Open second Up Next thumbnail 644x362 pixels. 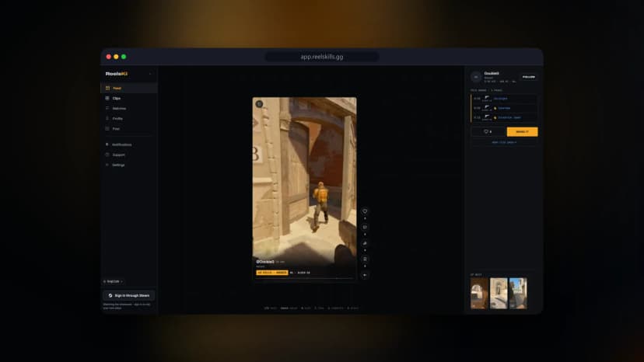(499, 294)
